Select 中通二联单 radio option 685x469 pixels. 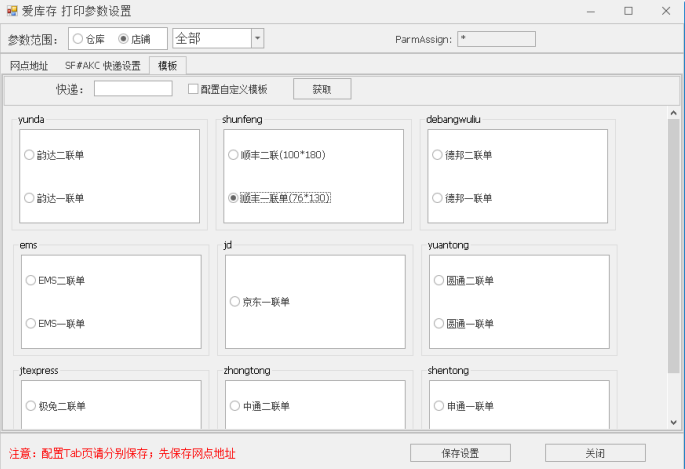coord(260,406)
